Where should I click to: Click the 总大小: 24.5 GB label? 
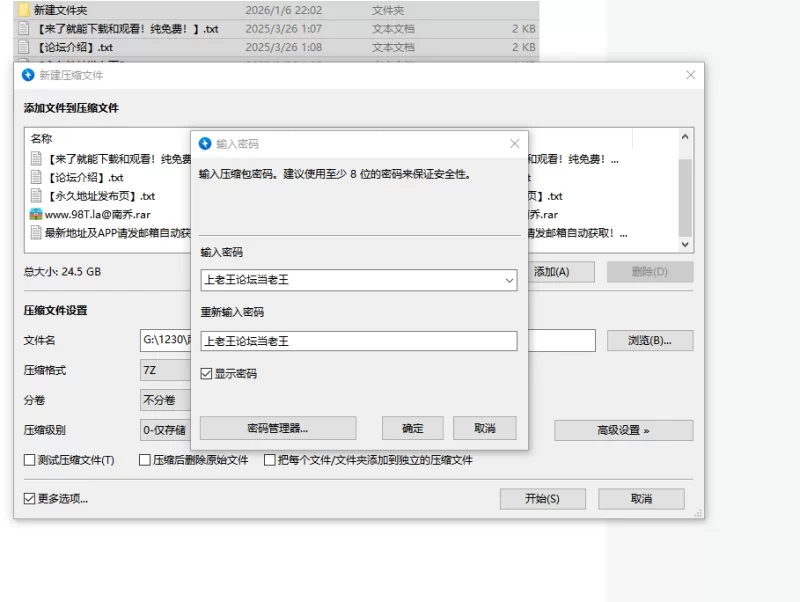62,271
